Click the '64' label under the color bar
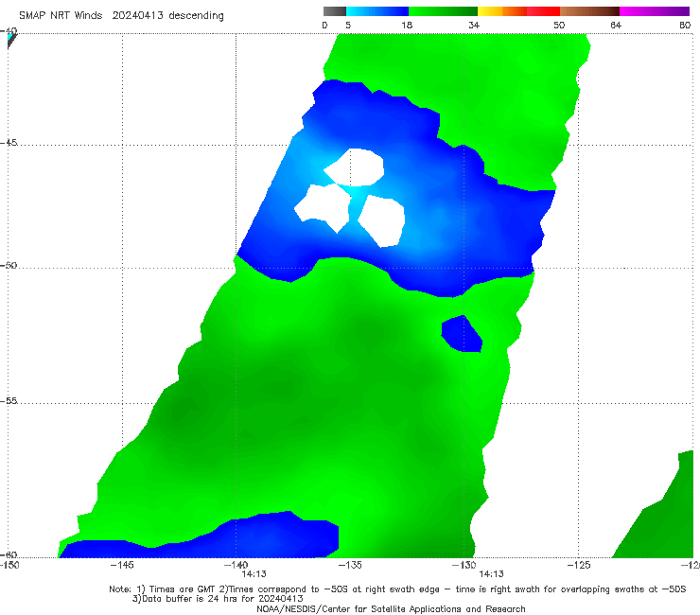This screenshot has height=615, width=700. tap(616, 25)
